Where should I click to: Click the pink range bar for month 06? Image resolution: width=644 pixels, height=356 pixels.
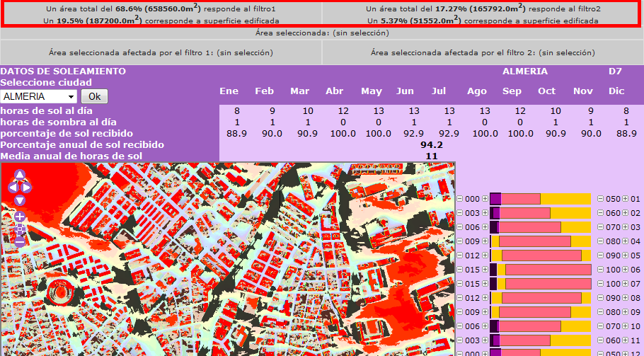(548, 270)
